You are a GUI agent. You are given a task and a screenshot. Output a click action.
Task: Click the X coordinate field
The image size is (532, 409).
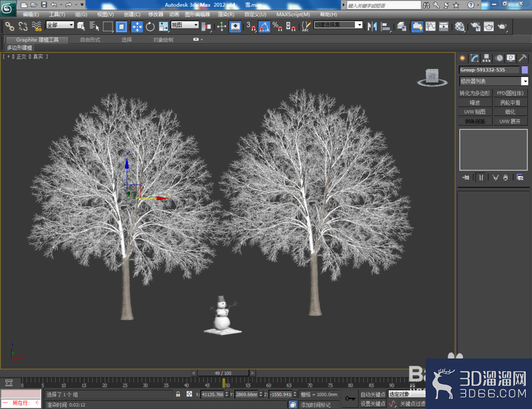click(x=213, y=394)
